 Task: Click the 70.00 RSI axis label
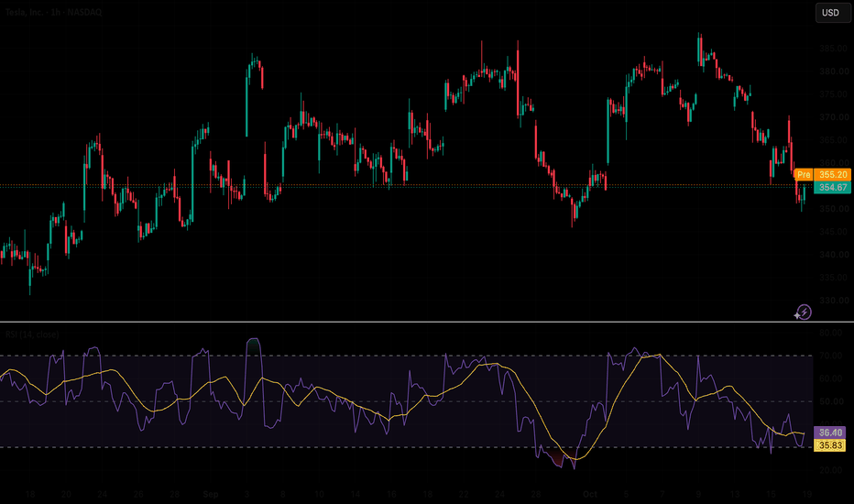830,356
